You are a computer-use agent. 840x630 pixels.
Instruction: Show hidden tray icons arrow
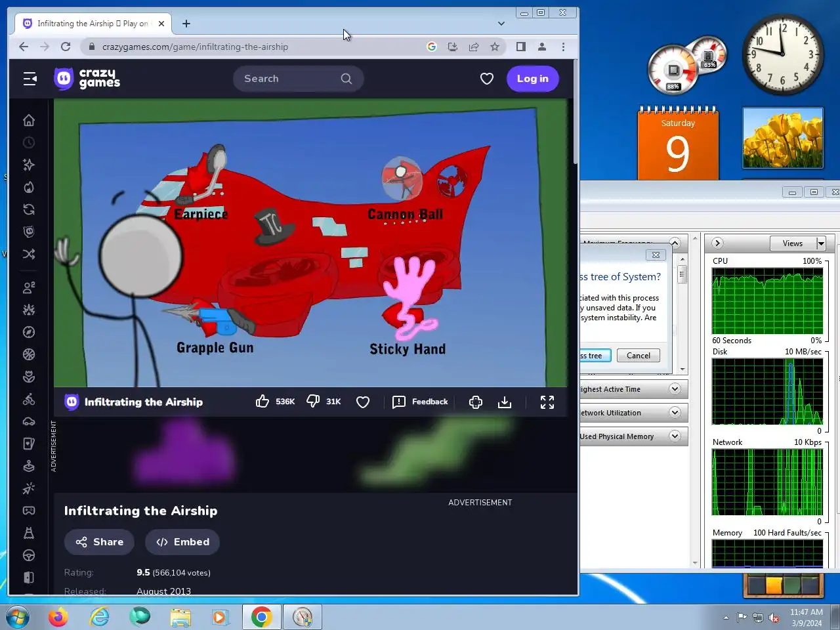726,618
